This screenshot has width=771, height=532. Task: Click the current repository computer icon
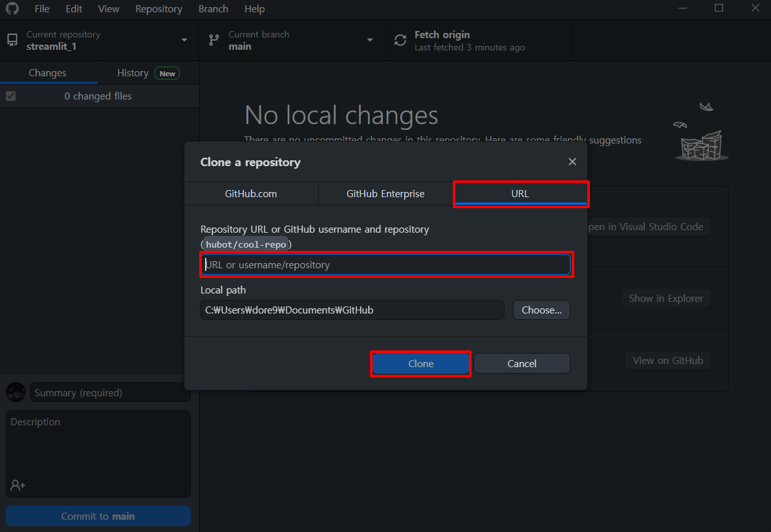pyautogui.click(x=12, y=40)
